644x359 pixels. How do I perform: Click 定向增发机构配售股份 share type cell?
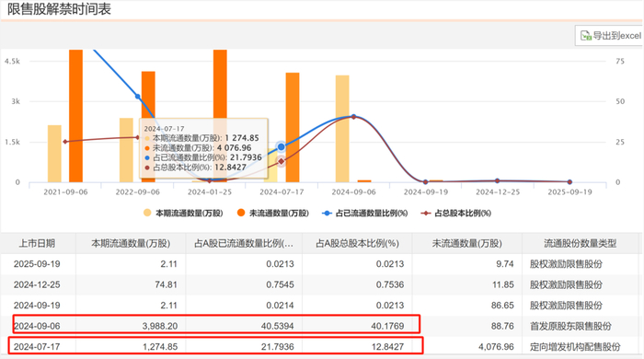click(x=575, y=347)
